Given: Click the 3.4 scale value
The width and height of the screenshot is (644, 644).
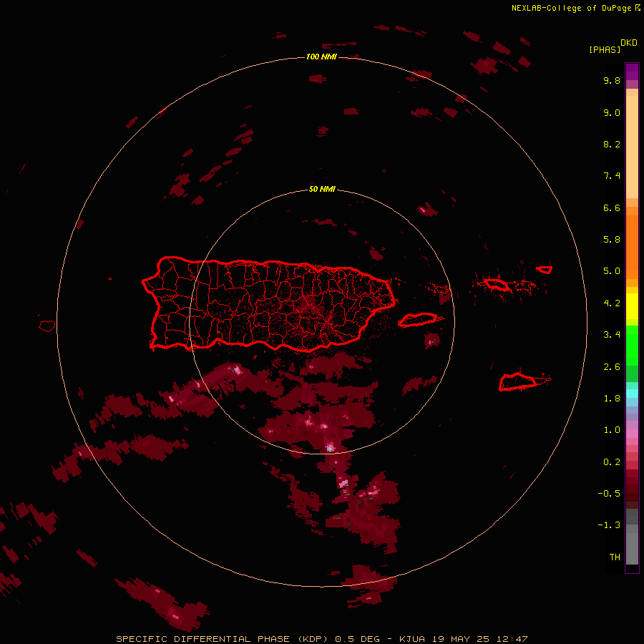Looking at the screenshot, I should click(612, 335).
